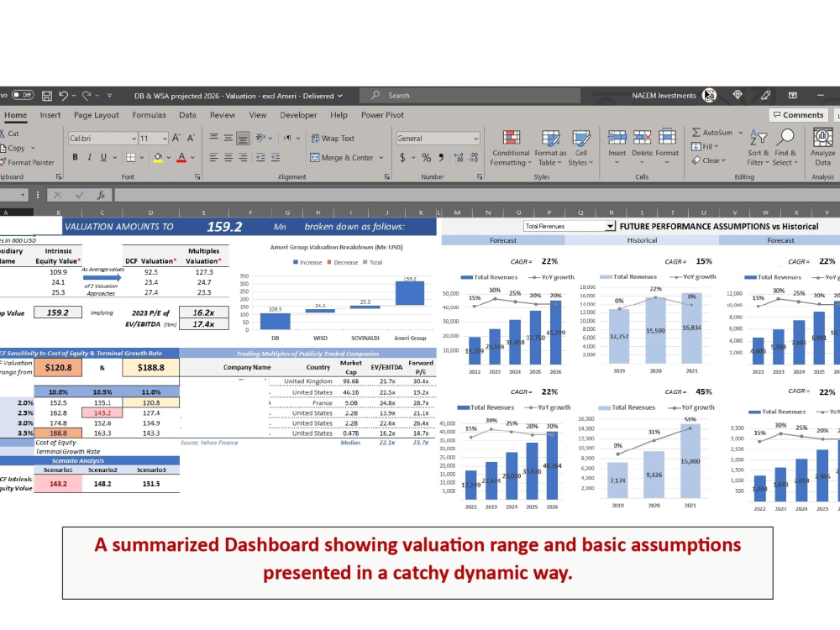Screen dimensions: 840x630
Task: Redo the last undone action
Action: pyautogui.click(x=87, y=96)
